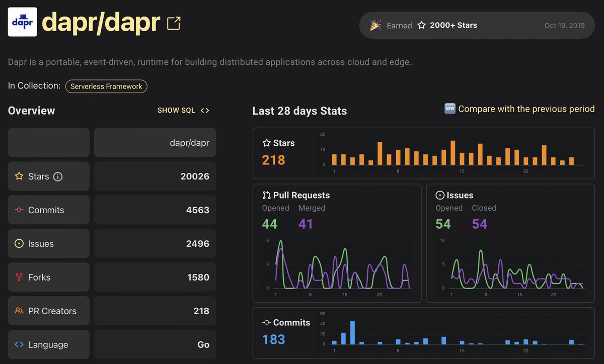Viewport: 604px width, 364px height.
Task: Click the stars count 20026
Action: pyautogui.click(x=195, y=176)
